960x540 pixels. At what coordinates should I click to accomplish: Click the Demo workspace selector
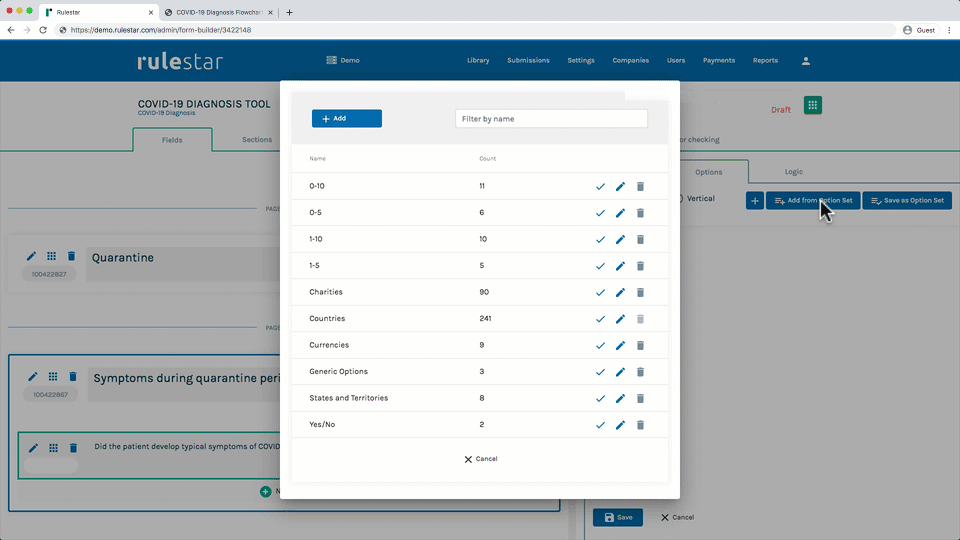[x=343, y=61]
